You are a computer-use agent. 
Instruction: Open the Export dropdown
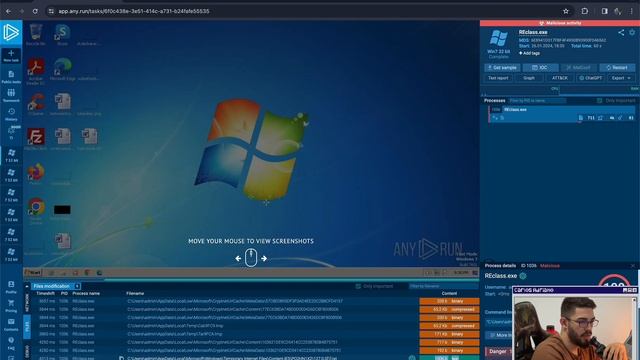click(621, 78)
